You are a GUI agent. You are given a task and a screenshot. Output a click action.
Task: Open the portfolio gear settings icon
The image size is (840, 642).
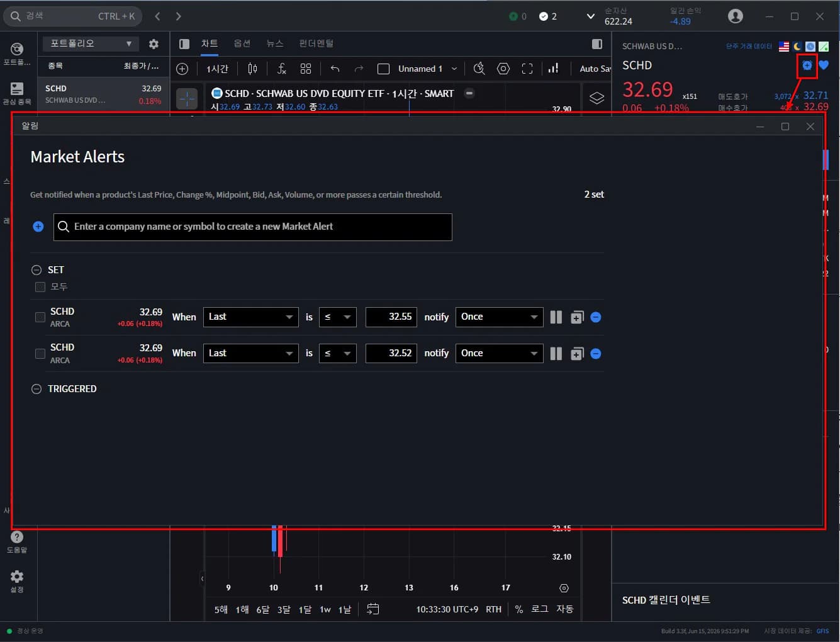click(154, 44)
